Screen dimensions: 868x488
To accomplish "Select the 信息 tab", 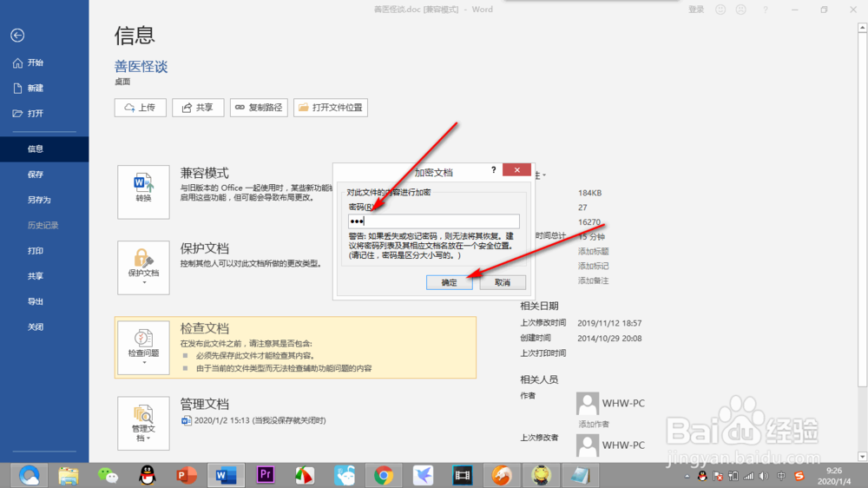I will tap(44, 149).
